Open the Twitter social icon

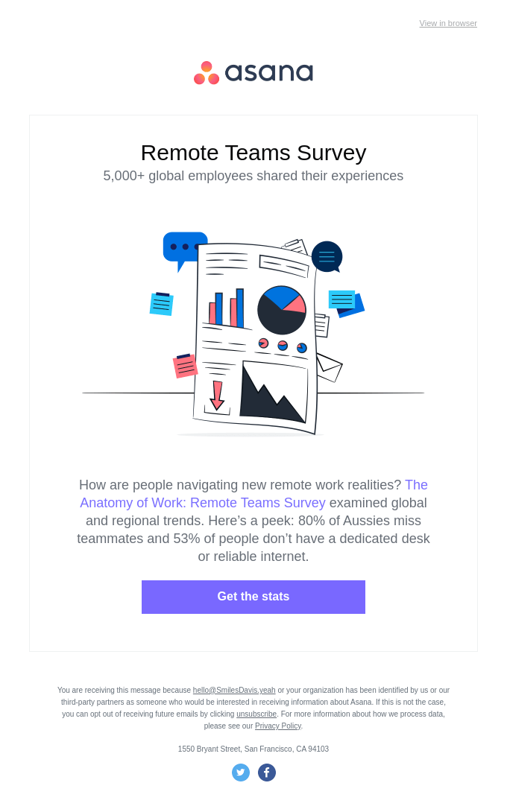coord(241,773)
